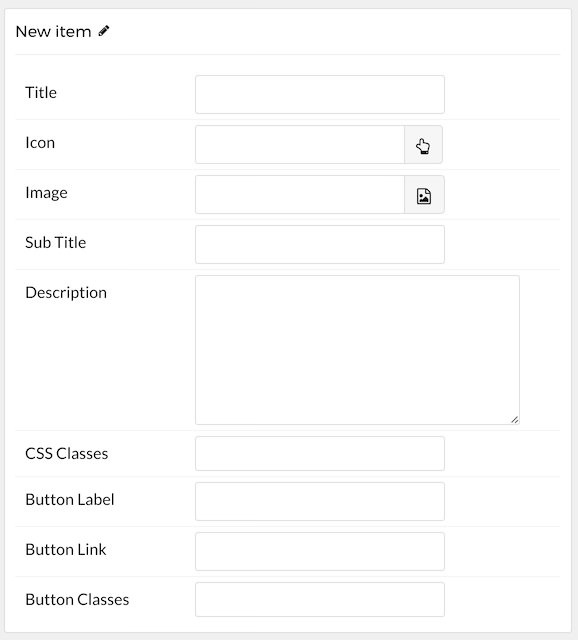Click the Title field label
The width and height of the screenshot is (578, 640).
(41, 93)
